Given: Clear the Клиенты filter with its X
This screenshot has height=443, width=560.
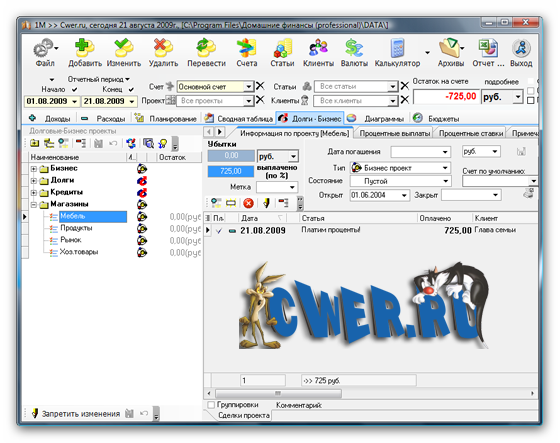Looking at the screenshot, I should 404,100.
